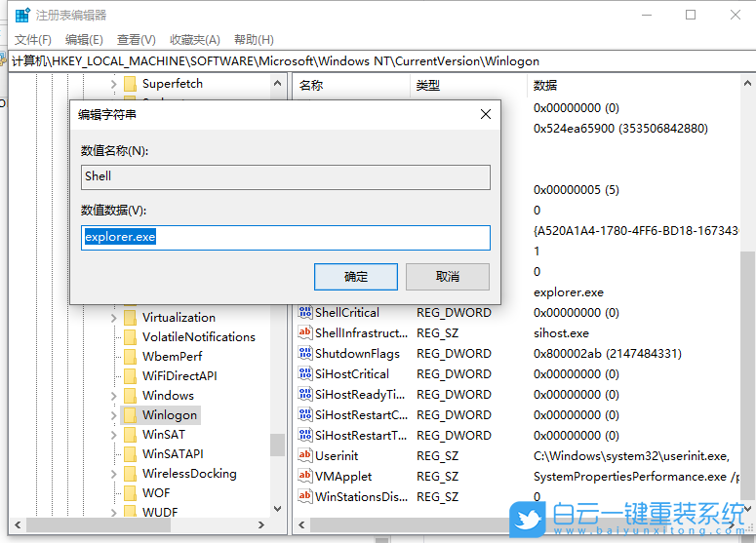Click tree pane horizontal scroll right arrow

(261, 525)
